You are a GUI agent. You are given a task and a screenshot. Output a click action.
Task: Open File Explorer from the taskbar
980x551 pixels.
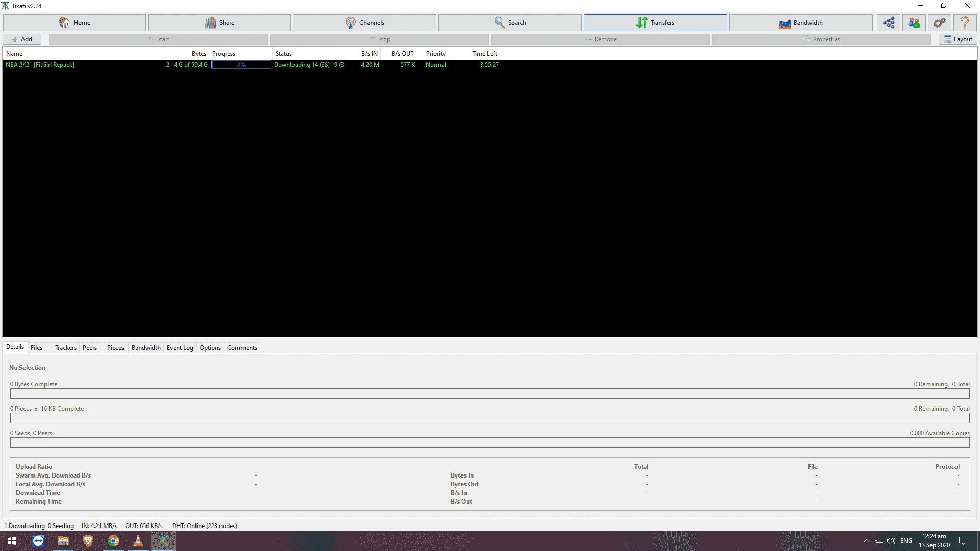63,541
